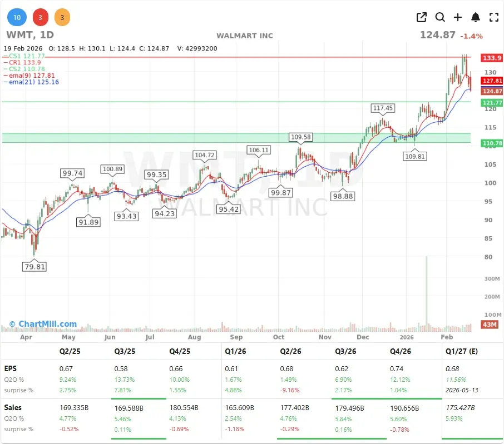
Task: Select the red rating badge showing 3
Action: 40,17
